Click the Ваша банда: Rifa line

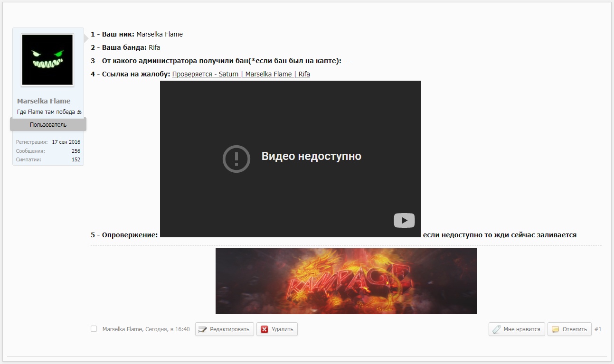pyautogui.click(x=125, y=47)
